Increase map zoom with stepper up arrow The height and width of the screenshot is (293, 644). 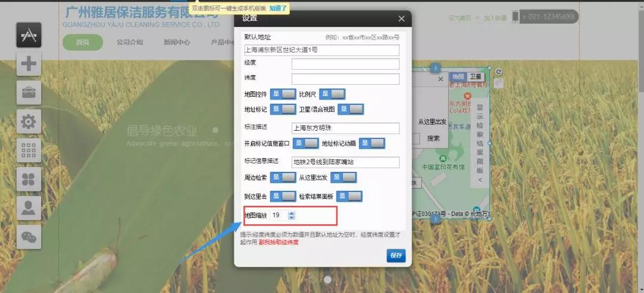(x=291, y=213)
